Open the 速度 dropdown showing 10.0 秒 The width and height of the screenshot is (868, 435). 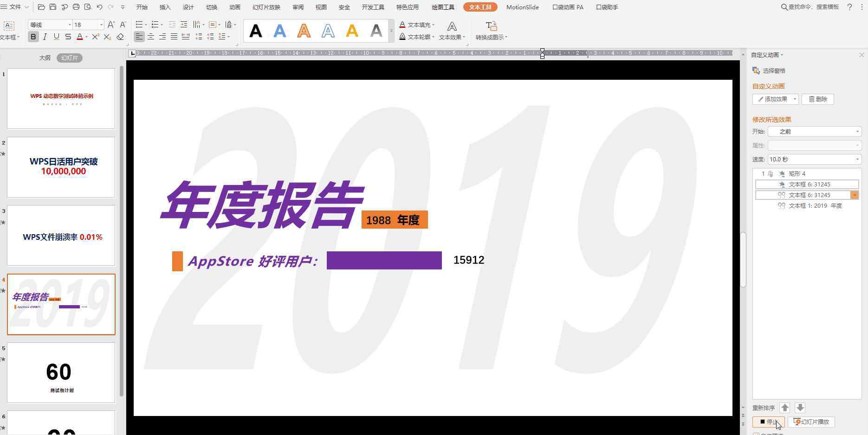coord(815,160)
